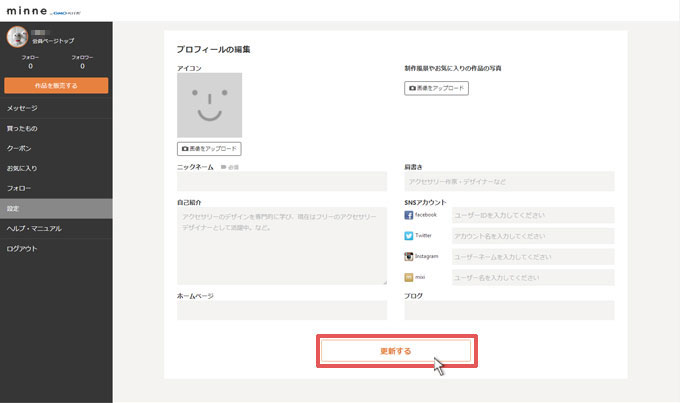Focus the ニックネーム input field

click(282, 181)
